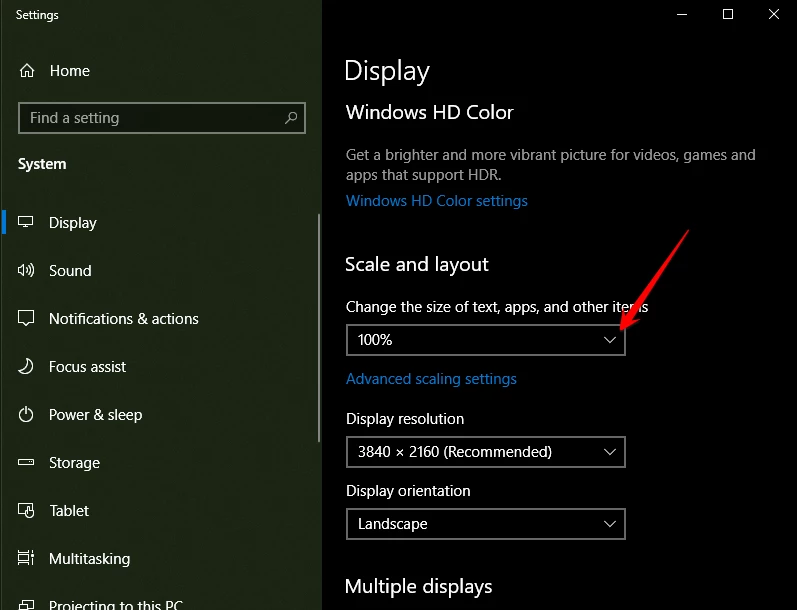Click the search magnifier icon
The height and width of the screenshot is (610, 797).
click(x=291, y=118)
